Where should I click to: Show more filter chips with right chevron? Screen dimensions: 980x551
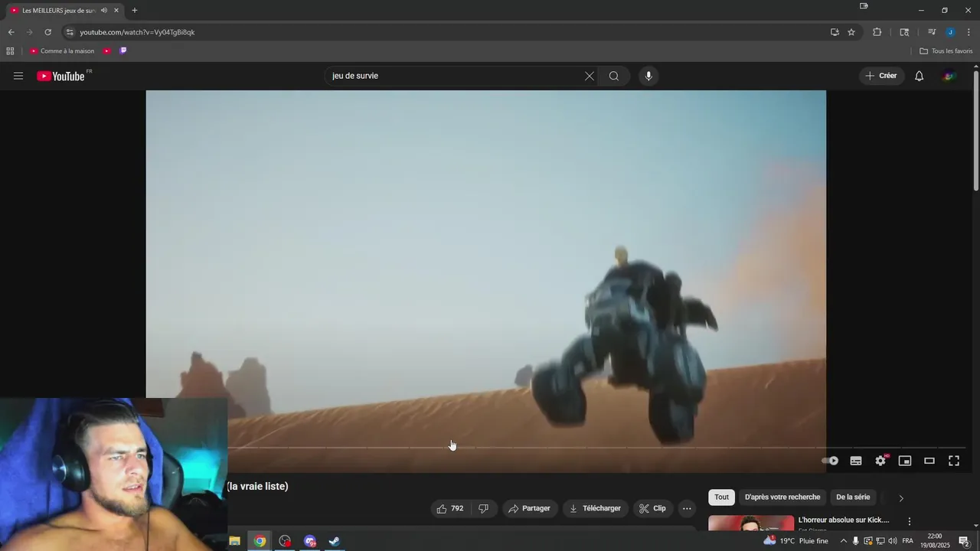click(x=901, y=498)
